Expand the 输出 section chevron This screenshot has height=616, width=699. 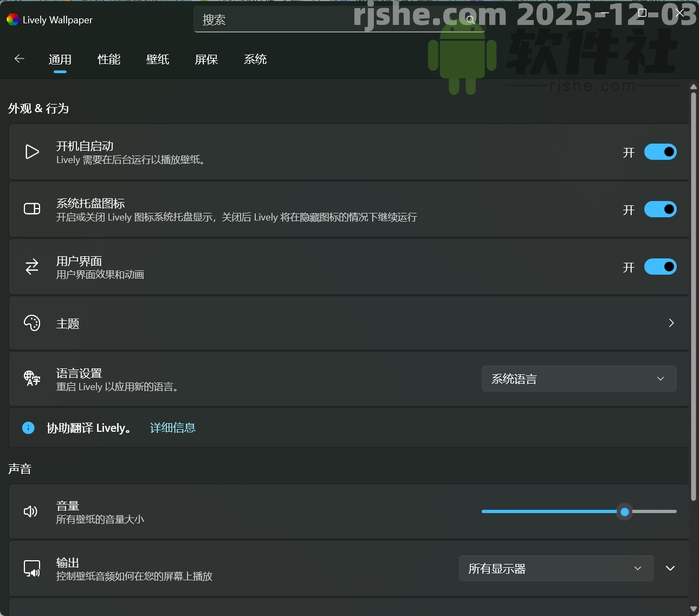click(670, 568)
